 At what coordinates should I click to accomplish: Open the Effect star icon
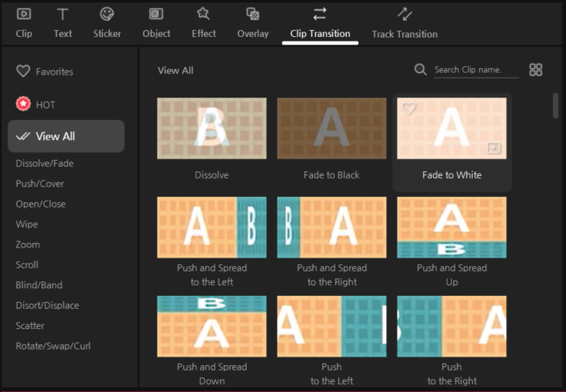(203, 14)
